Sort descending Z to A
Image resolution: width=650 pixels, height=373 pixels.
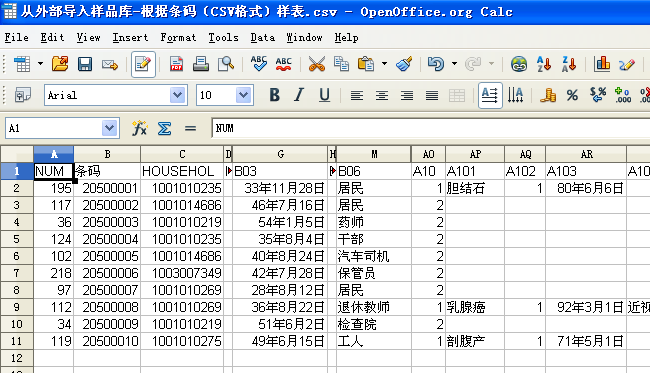pos(569,64)
